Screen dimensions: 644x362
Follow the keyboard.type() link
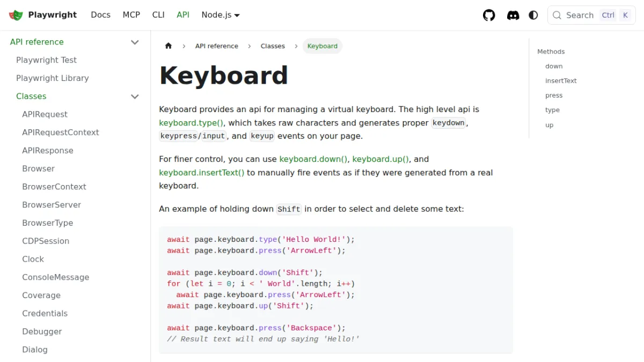pos(192,123)
